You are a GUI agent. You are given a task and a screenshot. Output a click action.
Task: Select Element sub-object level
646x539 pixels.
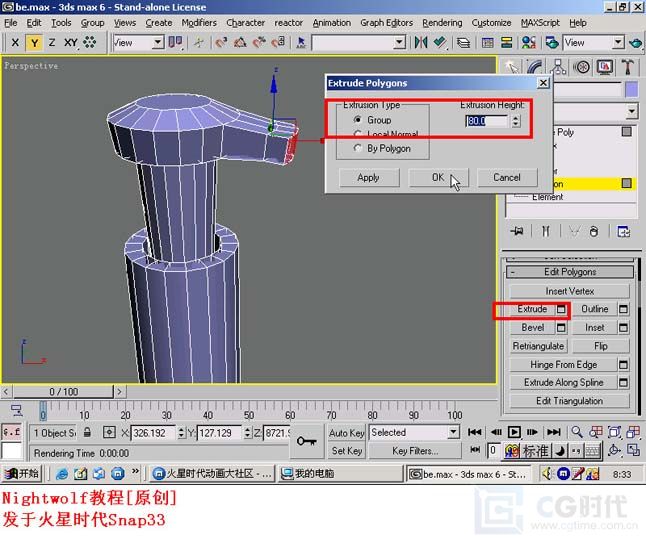coord(547,197)
